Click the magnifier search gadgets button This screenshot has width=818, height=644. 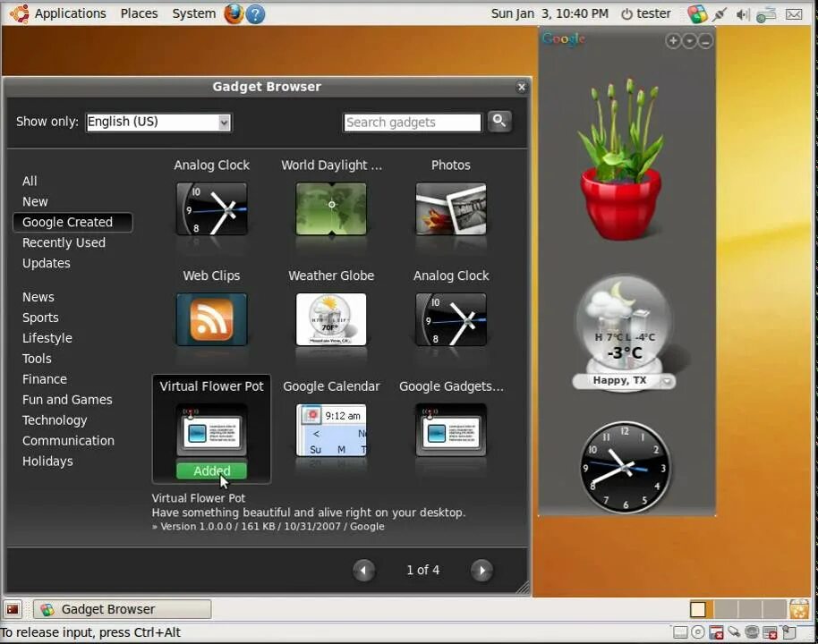tap(499, 122)
